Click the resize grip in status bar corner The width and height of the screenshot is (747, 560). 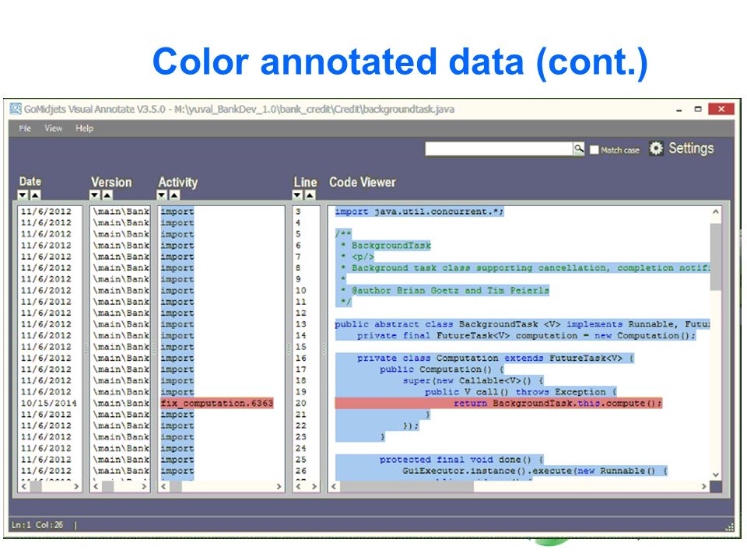coord(729,527)
